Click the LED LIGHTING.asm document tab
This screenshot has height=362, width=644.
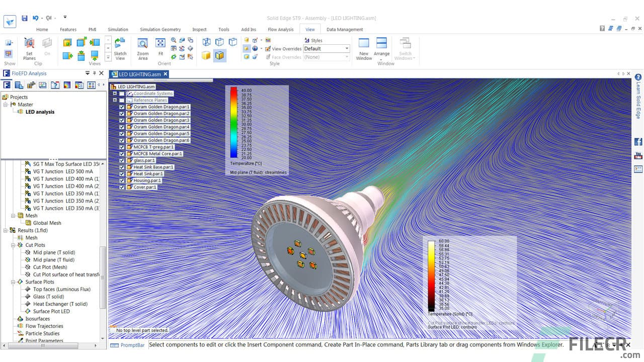139,74
